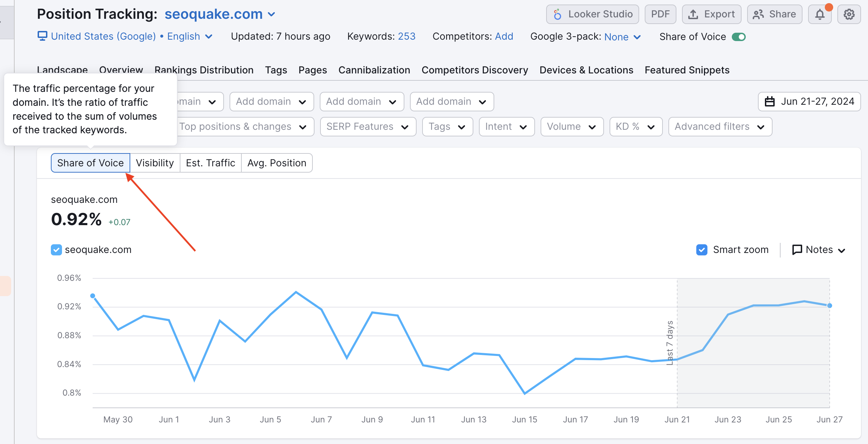The image size is (868, 444).
Task: Click the notifications bell icon
Action: point(820,14)
